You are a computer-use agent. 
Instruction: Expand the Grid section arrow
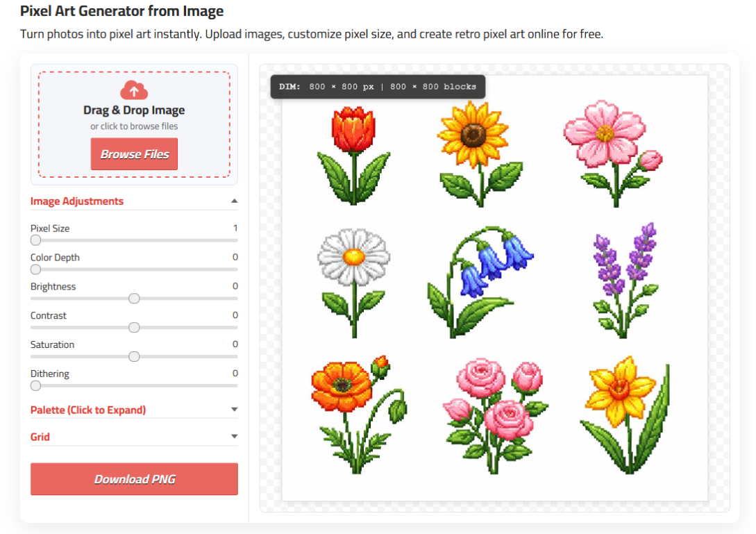[x=234, y=437]
